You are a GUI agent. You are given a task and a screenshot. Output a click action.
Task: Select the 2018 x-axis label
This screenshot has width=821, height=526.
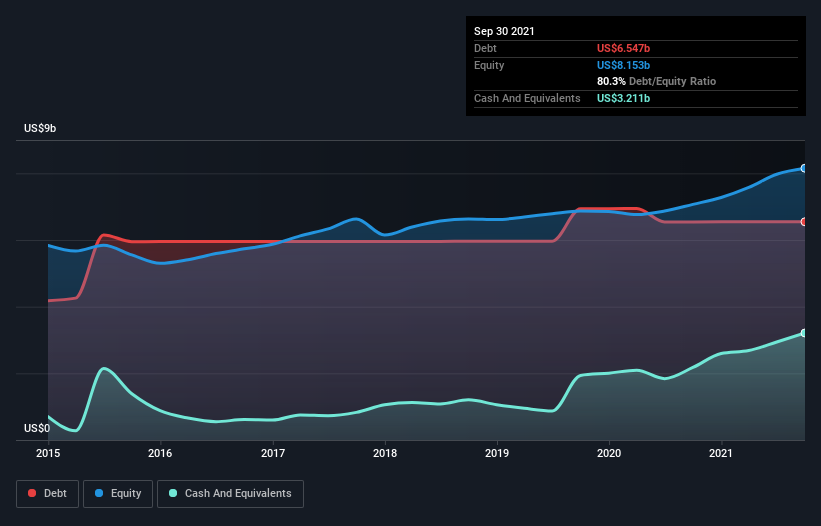click(x=385, y=453)
